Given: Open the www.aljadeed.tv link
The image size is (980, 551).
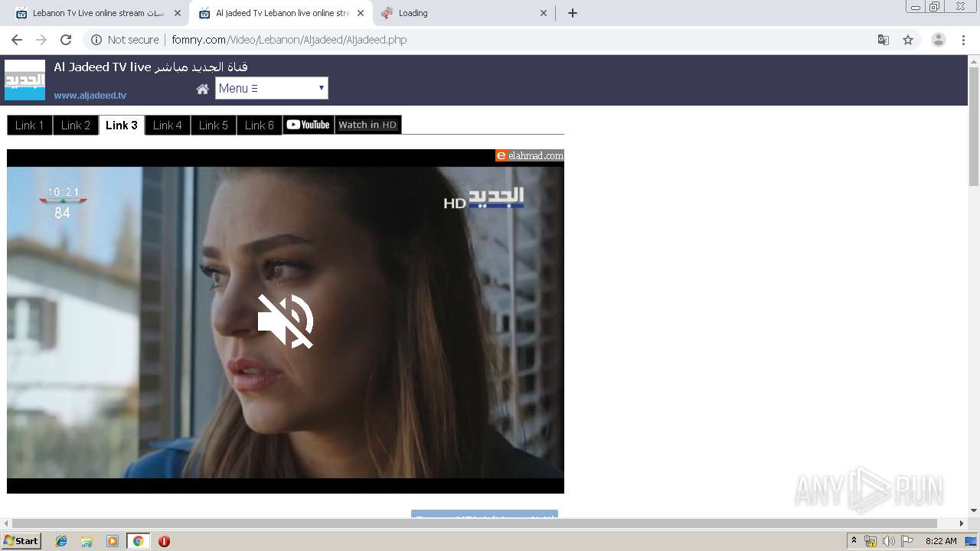Looking at the screenshot, I should pyautogui.click(x=90, y=96).
